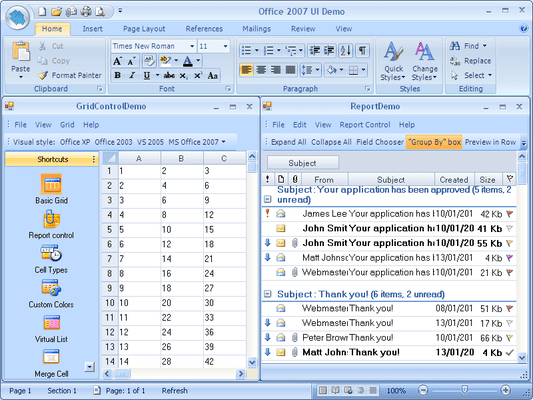The height and width of the screenshot is (400, 533).
Task: Click Expand All in ReportDemo toolbar
Action: 289,142
